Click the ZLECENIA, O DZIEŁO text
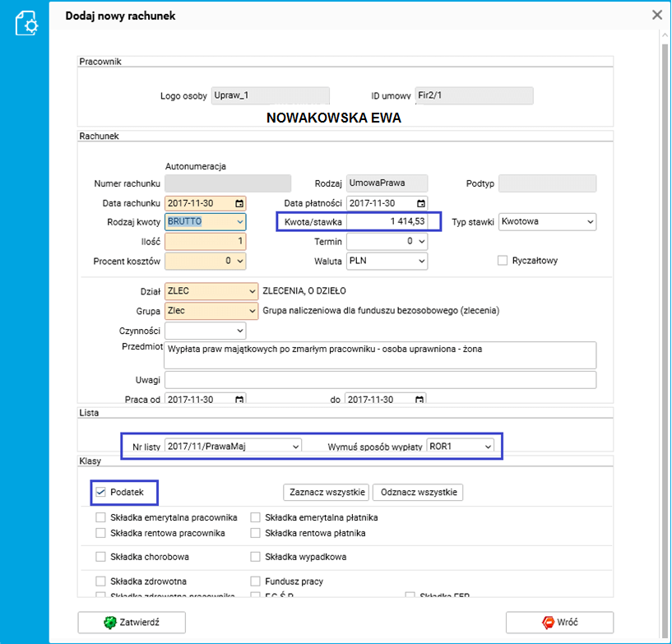Screen dimensions: 672x644 tap(304, 291)
